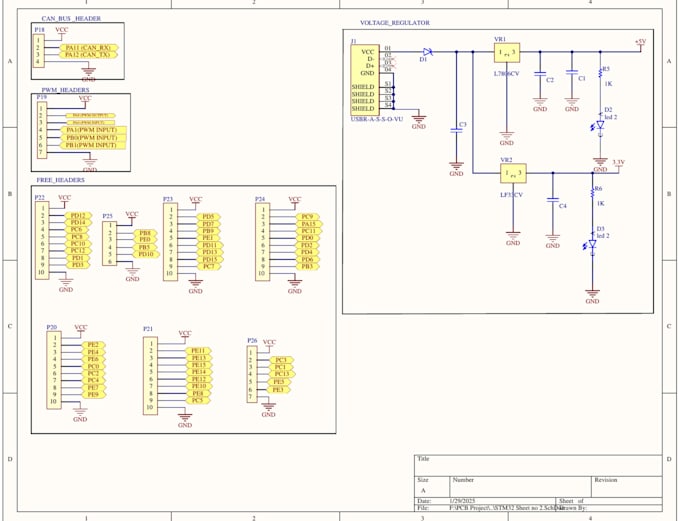Select the P26 header body
Image resolution: width=680 pixels, height=521 pixels.
click(x=252, y=374)
